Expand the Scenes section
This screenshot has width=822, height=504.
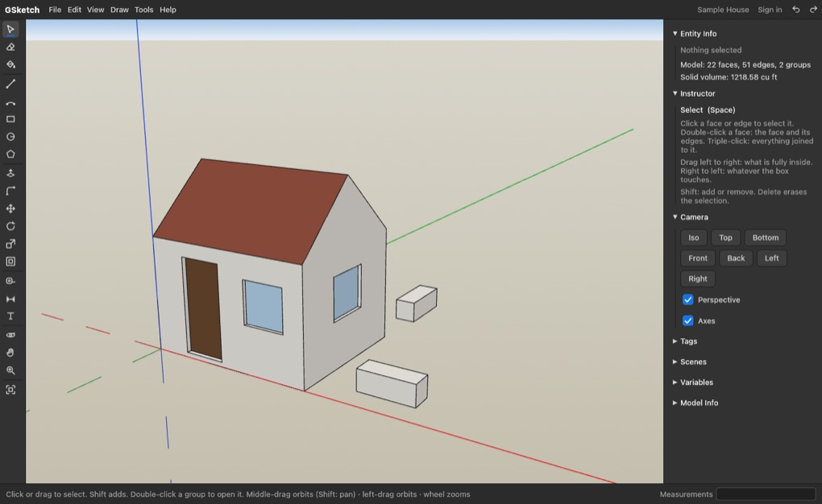(x=690, y=361)
